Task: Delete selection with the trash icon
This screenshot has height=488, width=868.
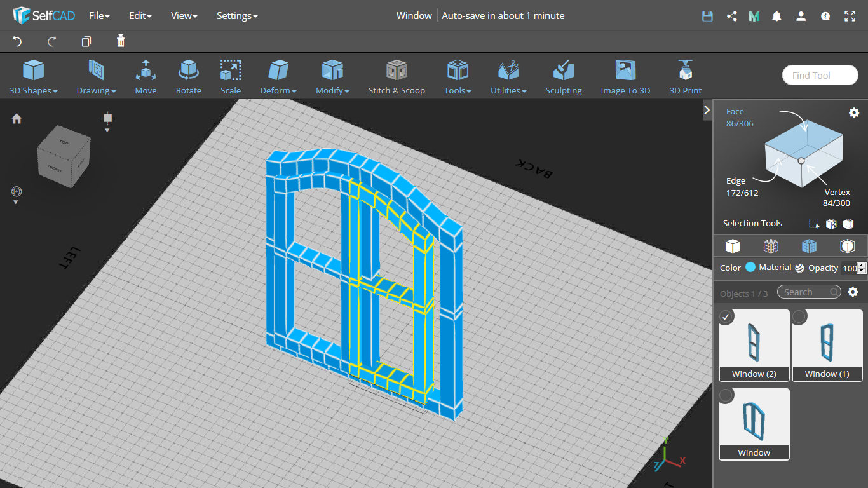Action: click(x=121, y=41)
